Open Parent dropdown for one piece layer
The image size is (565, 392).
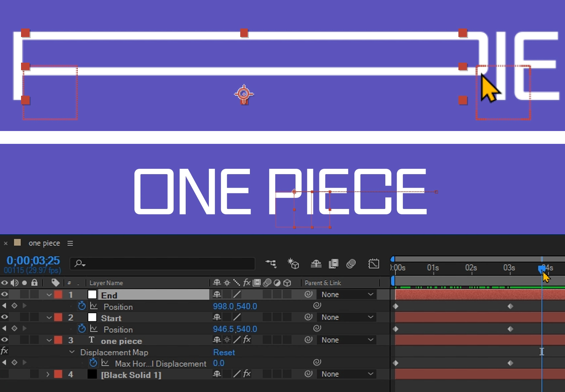347,340
